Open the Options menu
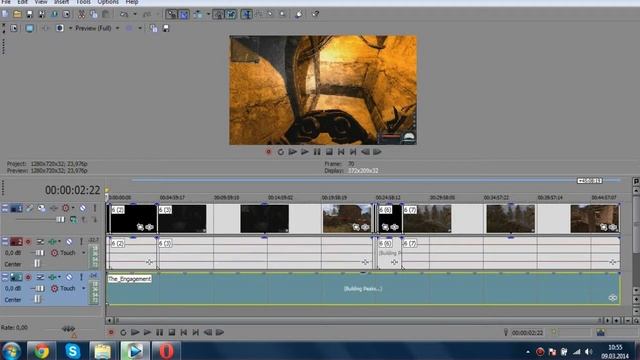The image size is (640, 360). click(x=108, y=2)
